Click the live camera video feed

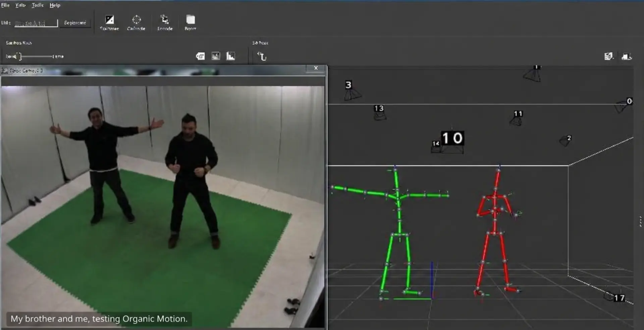tap(163, 207)
